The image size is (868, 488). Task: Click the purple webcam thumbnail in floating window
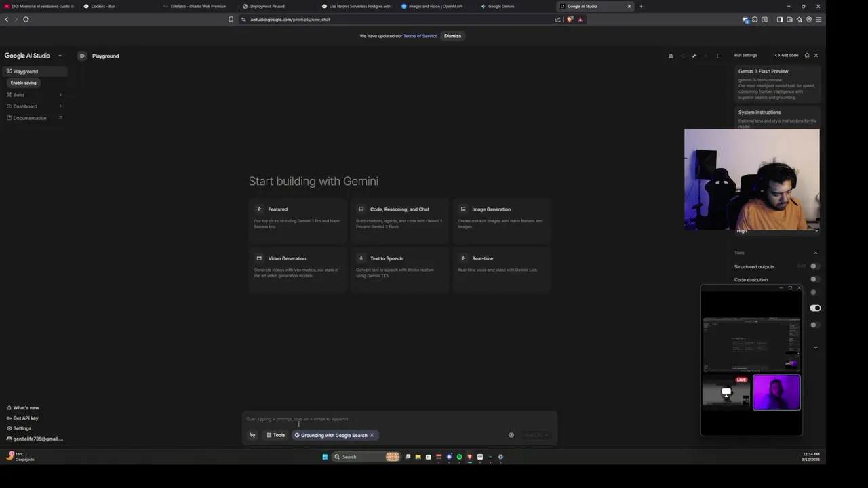pyautogui.click(x=776, y=392)
